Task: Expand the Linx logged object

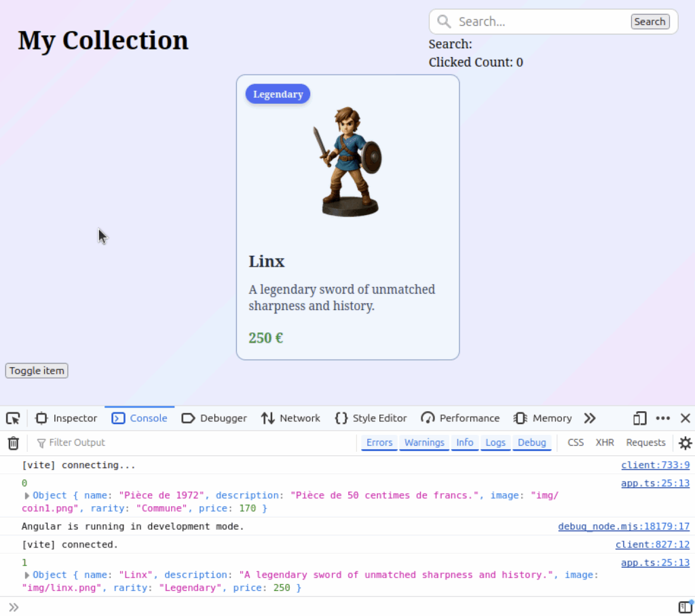Action: pyautogui.click(x=27, y=575)
